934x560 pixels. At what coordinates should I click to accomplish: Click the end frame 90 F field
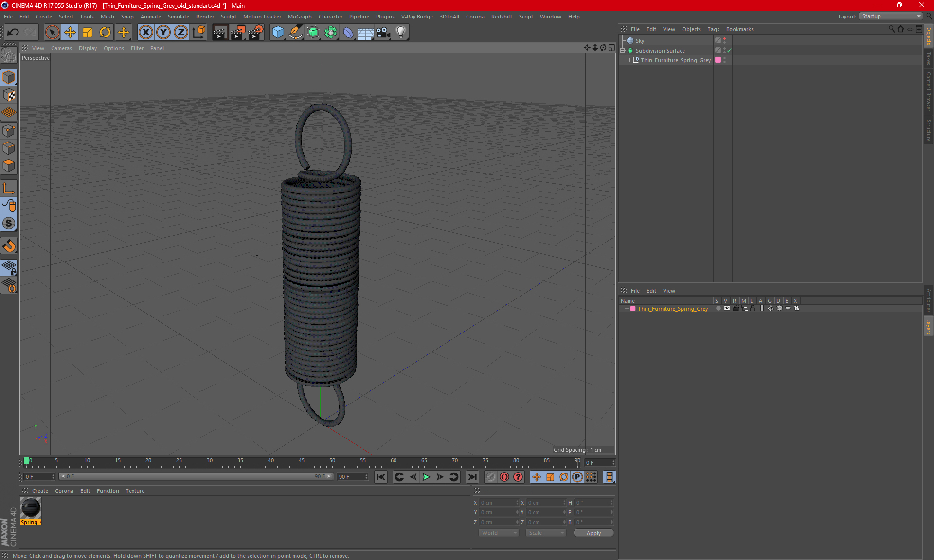[353, 477]
